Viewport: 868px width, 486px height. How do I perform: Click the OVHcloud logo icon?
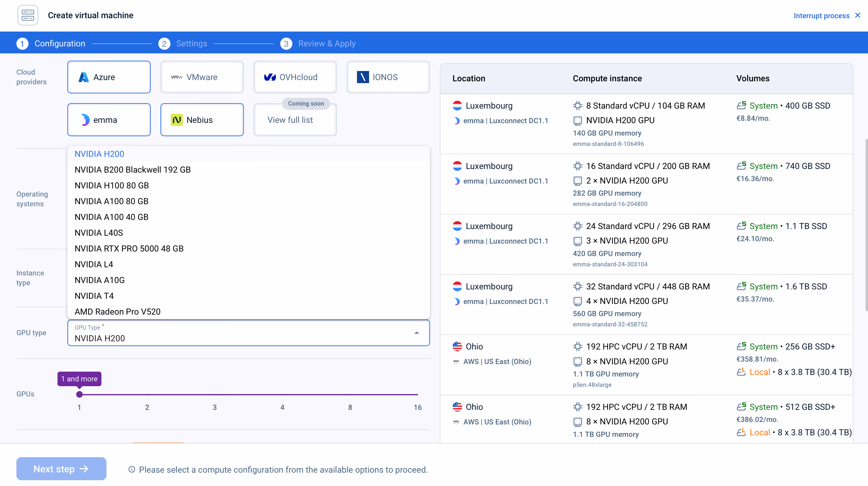click(x=270, y=77)
